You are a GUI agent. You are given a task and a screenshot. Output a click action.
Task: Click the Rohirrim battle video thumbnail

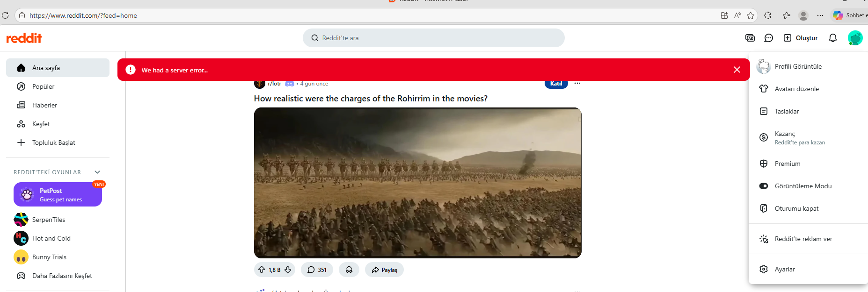tap(417, 183)
